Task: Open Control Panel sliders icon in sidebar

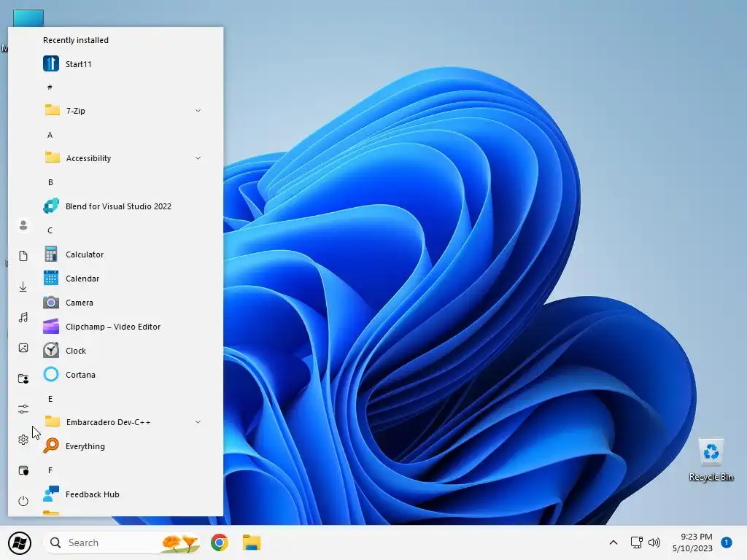Action: pyautogui.click(x=23, y=409)
